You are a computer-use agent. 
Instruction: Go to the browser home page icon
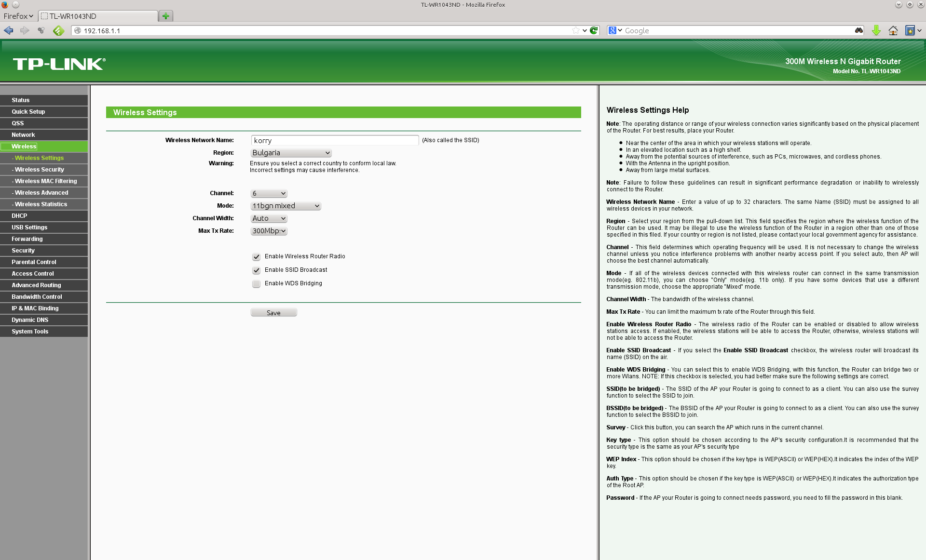tap(893, 30)
